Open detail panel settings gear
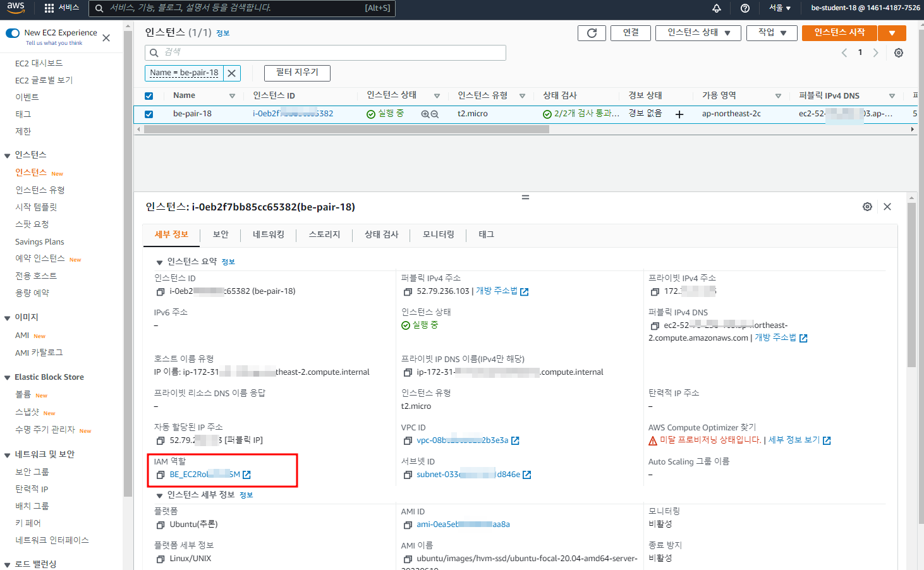The image size is (924, 570). tap(867, 207)
